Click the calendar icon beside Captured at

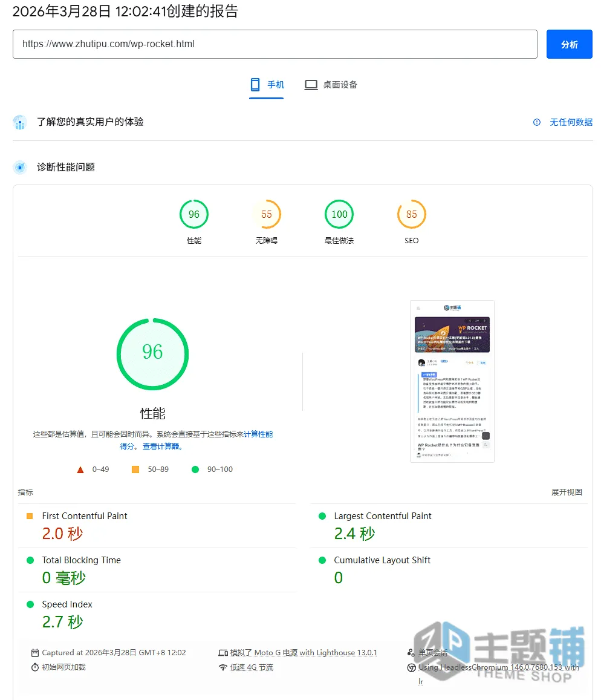point(35,653)
